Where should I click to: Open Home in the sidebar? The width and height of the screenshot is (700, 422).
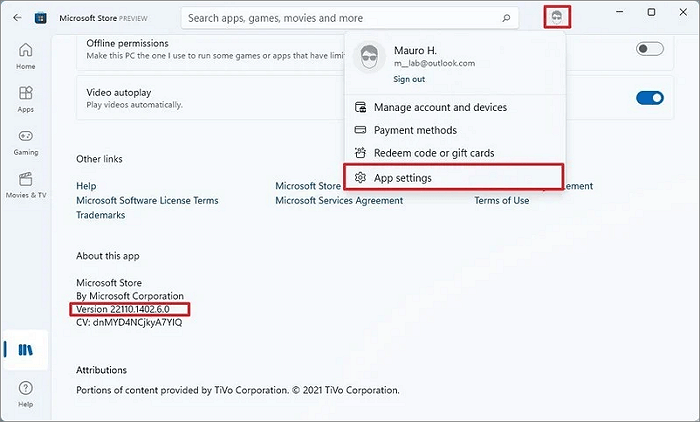[25, 55]
